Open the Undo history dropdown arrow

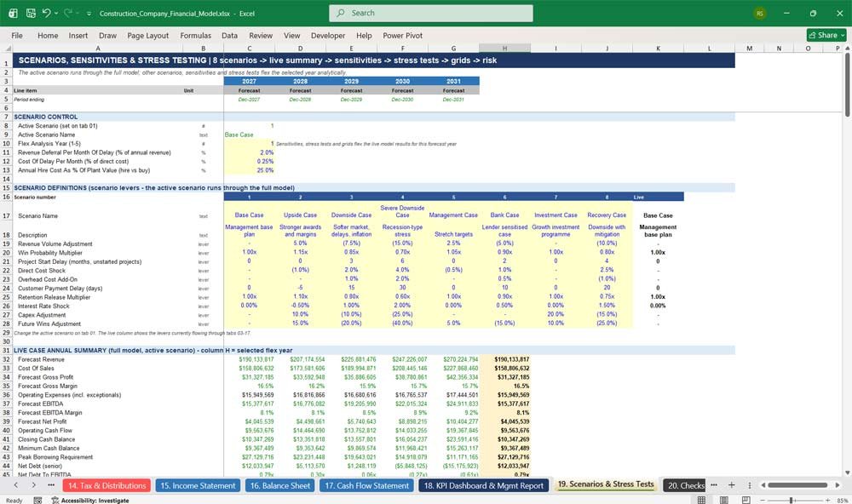tap(56, 13)
